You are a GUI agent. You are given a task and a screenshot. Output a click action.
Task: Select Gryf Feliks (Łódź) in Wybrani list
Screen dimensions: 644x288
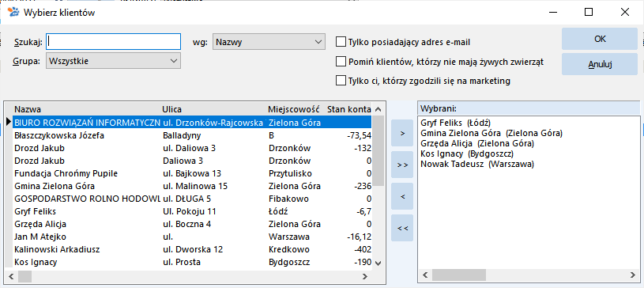pyautogui.click(x=456, y=123)
